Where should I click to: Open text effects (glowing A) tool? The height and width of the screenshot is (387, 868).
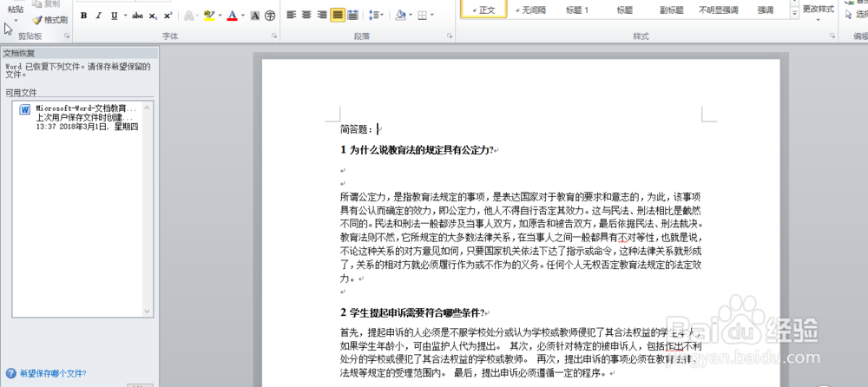pyautogui.click(x=188, y=16)
